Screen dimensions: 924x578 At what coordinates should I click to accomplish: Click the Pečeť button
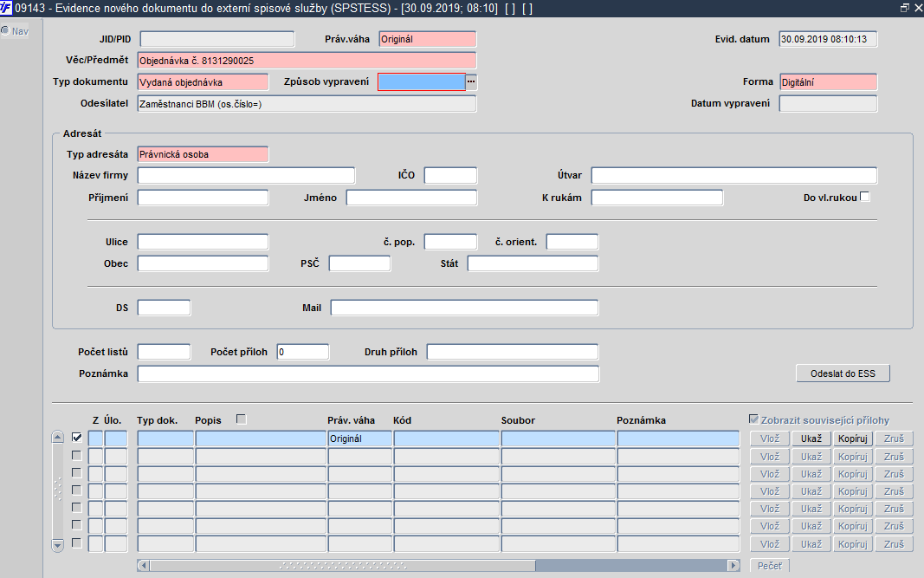point(770,566)
